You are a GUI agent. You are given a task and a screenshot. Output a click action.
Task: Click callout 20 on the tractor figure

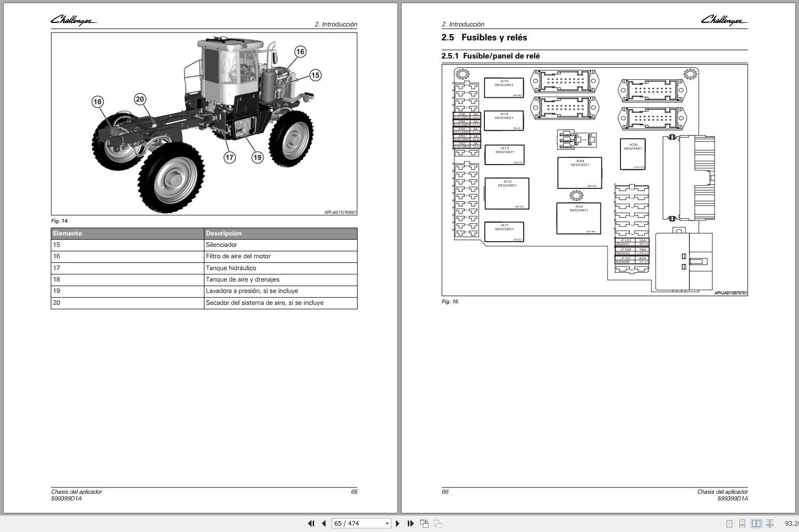pyautogui.click(x=140, y=99)
